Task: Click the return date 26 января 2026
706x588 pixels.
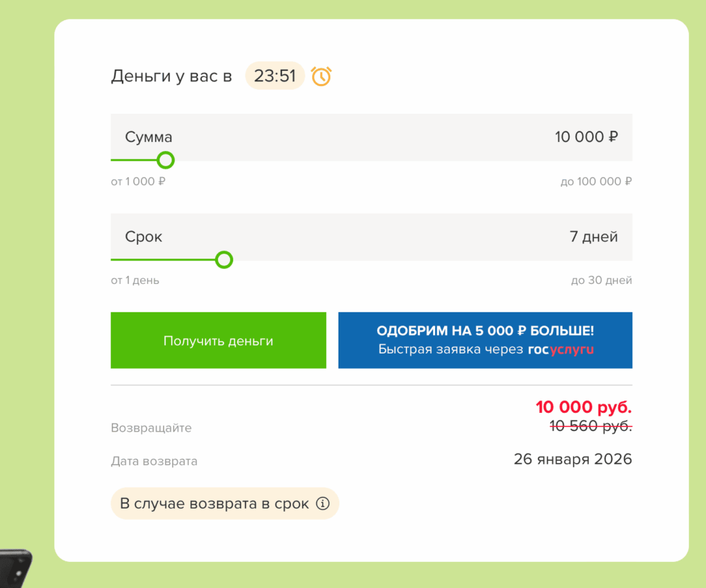Action: click(572, 459)
